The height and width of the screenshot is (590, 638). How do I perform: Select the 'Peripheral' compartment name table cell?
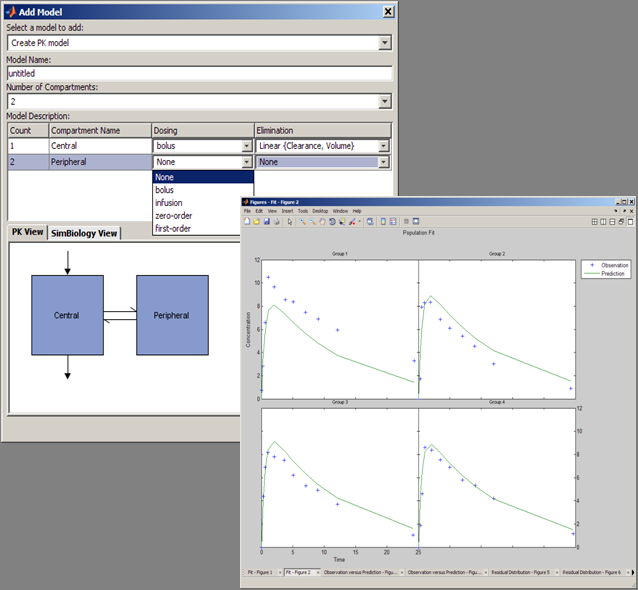click(x=100, y=162)
